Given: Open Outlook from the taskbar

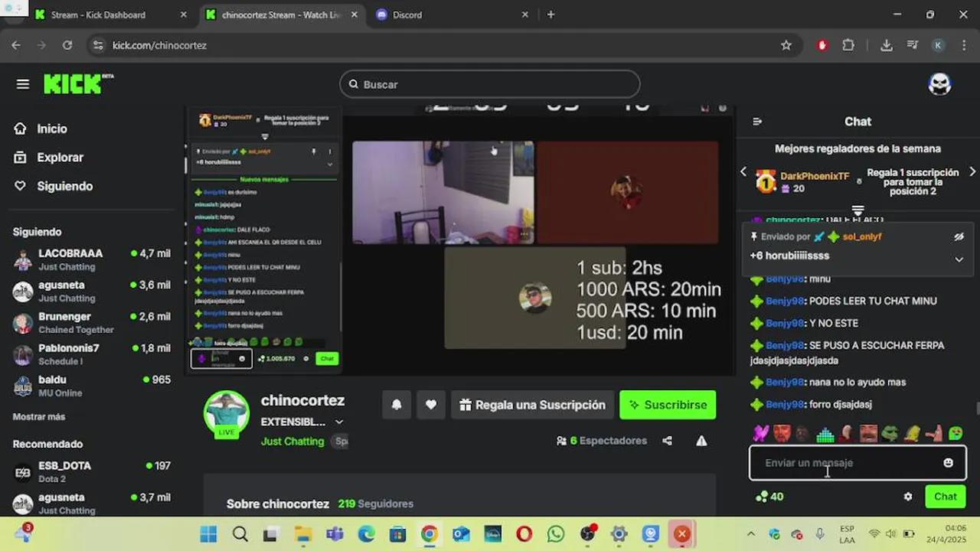Looking at the screenshot, I should pyautogui.click(x=461, y=533).
